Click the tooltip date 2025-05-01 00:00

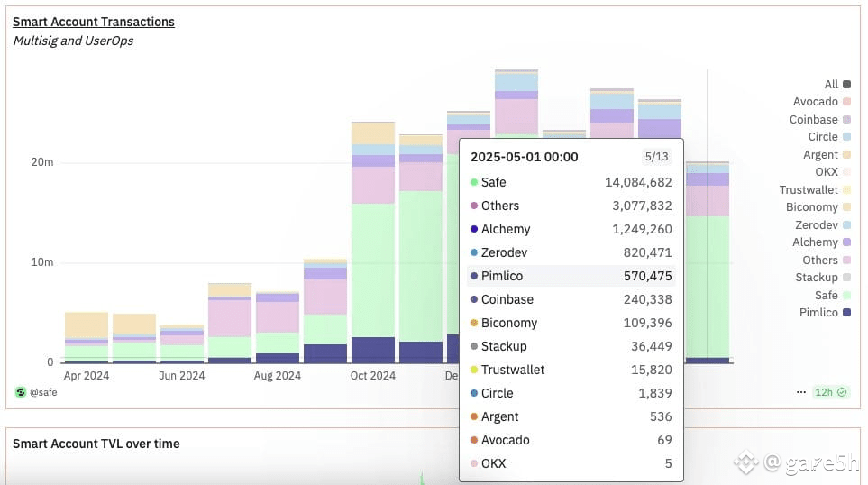(x=525, y=157)
